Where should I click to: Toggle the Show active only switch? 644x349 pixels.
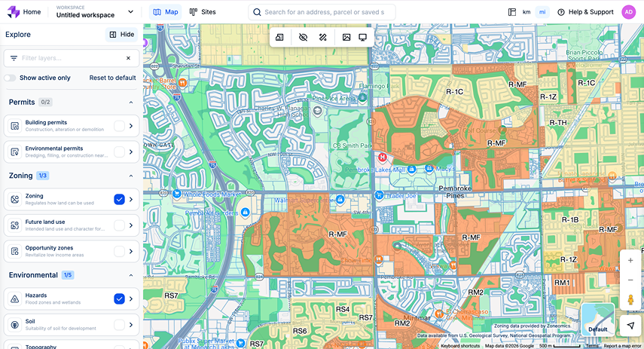point(10,78)
